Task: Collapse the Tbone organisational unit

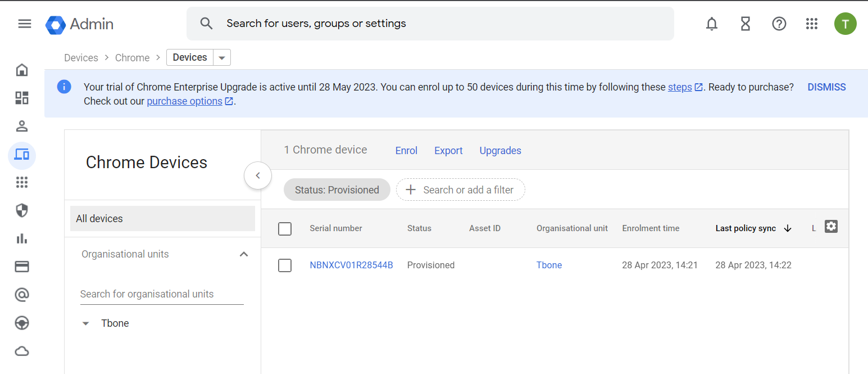Action: click(85, 323)
